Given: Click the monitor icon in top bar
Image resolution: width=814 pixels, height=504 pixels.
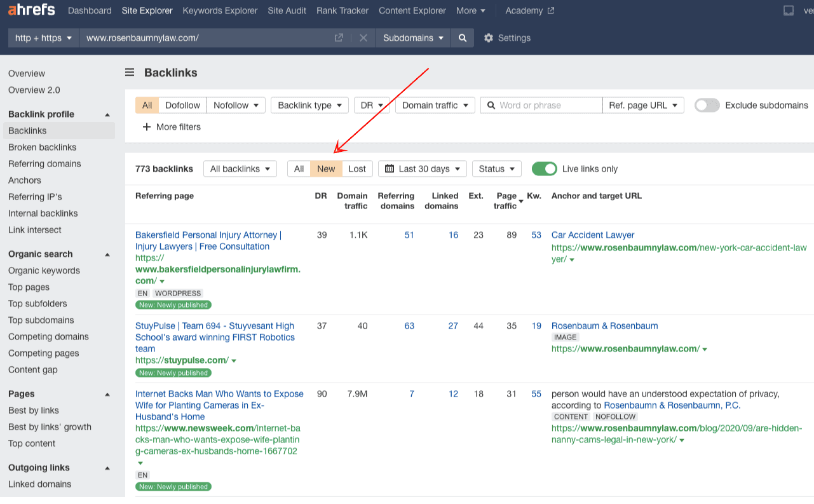Looking at the screenshot, I should 789,11.
